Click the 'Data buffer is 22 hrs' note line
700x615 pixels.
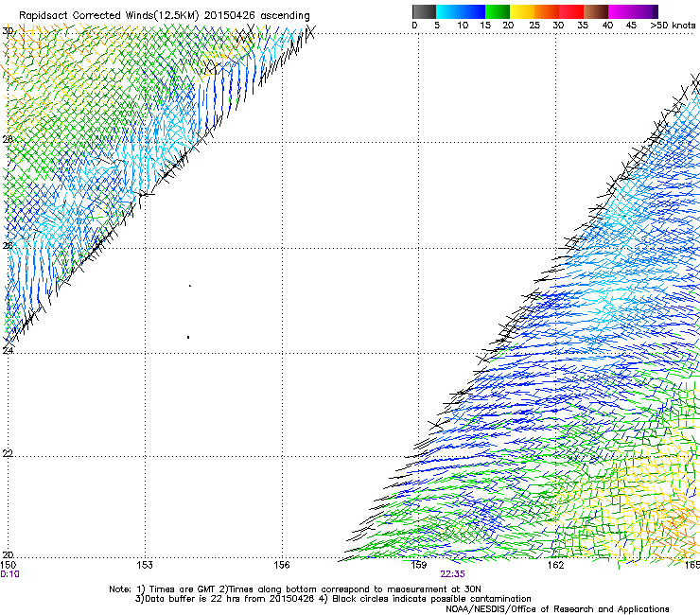[x=333, y=599]
